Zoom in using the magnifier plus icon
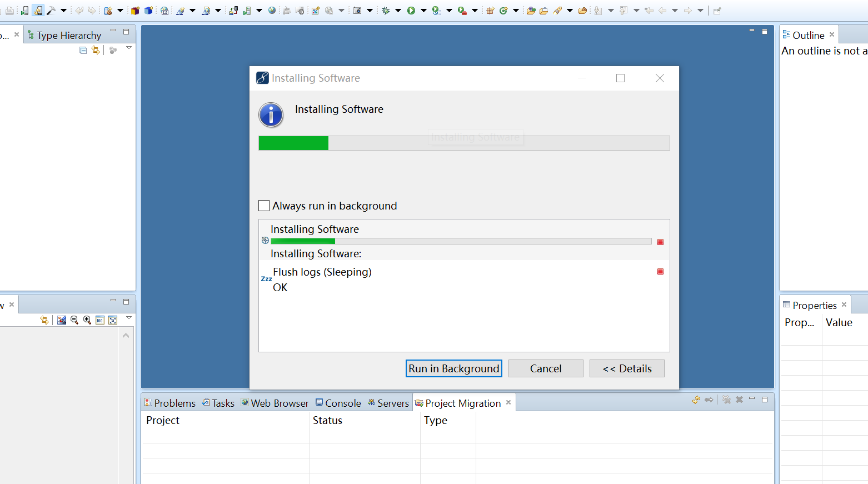The height and width of the screenshot is (484, 868). (87, 320)
